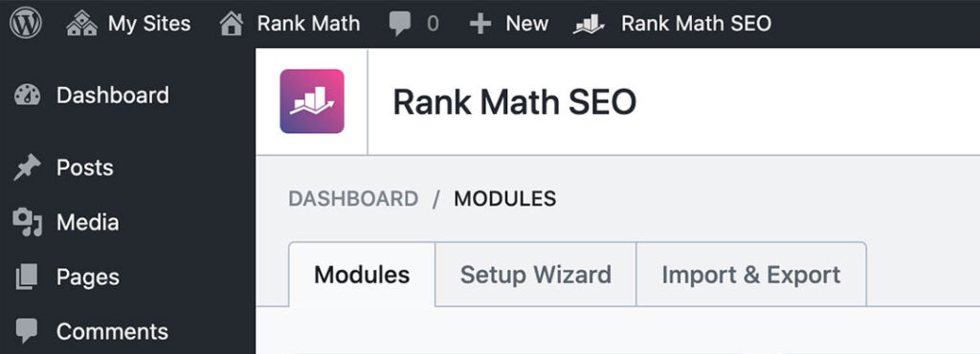
Task: Open the Import & Export tab
Action: [751, 275]
